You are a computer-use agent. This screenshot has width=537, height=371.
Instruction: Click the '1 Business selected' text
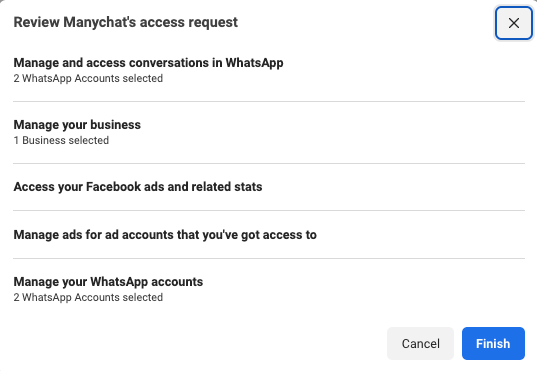tap(61, 140)
